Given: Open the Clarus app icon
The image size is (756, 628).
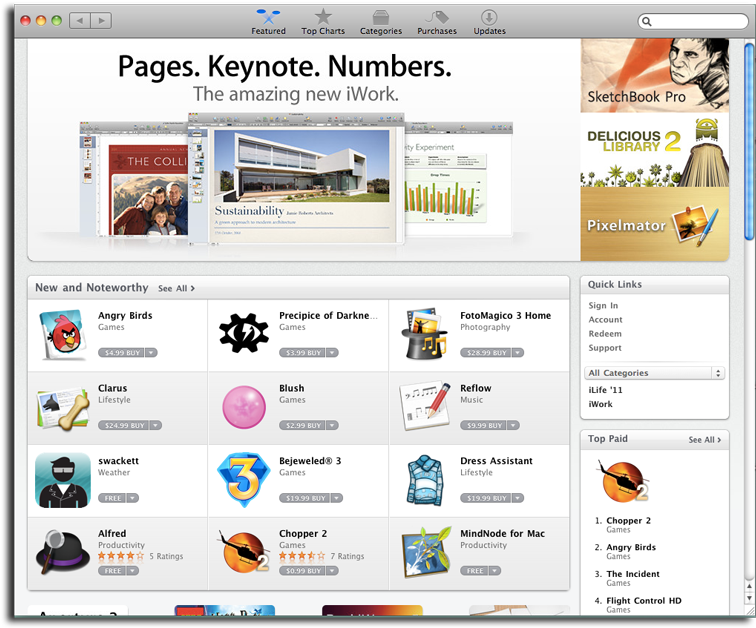Looking at the screenshot, I should [63, 408].
